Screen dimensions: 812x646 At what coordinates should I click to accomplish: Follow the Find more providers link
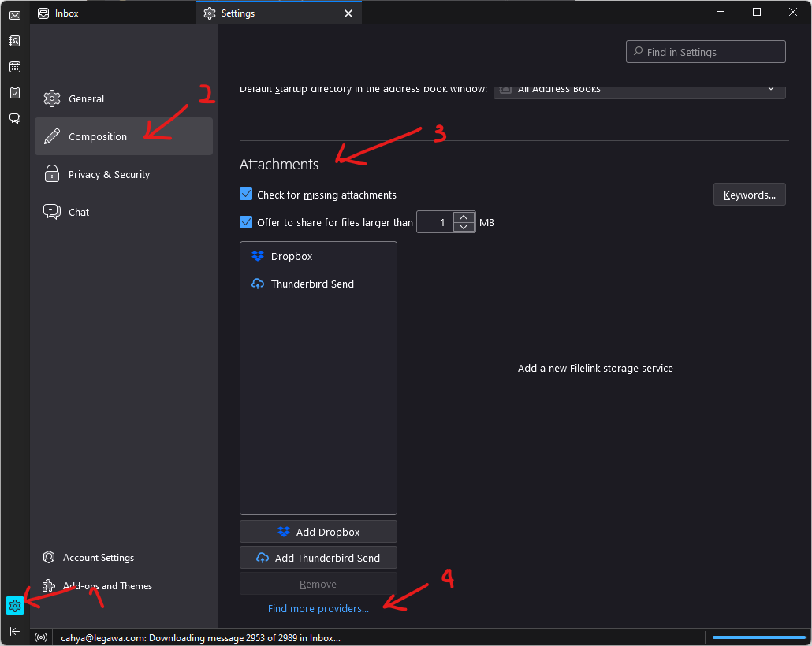pos(318,609)
